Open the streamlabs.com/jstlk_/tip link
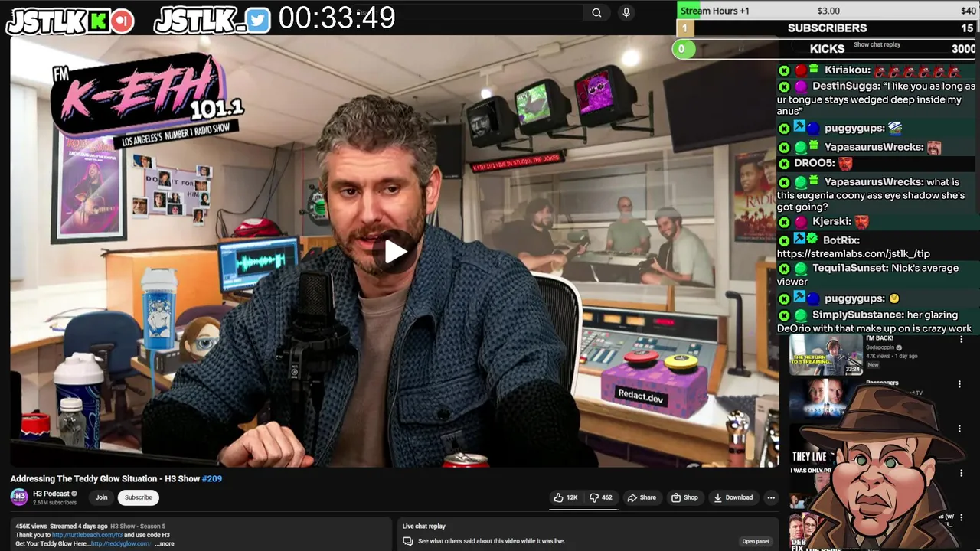Screen dimensions: 980x551 [x=854, y=254]
